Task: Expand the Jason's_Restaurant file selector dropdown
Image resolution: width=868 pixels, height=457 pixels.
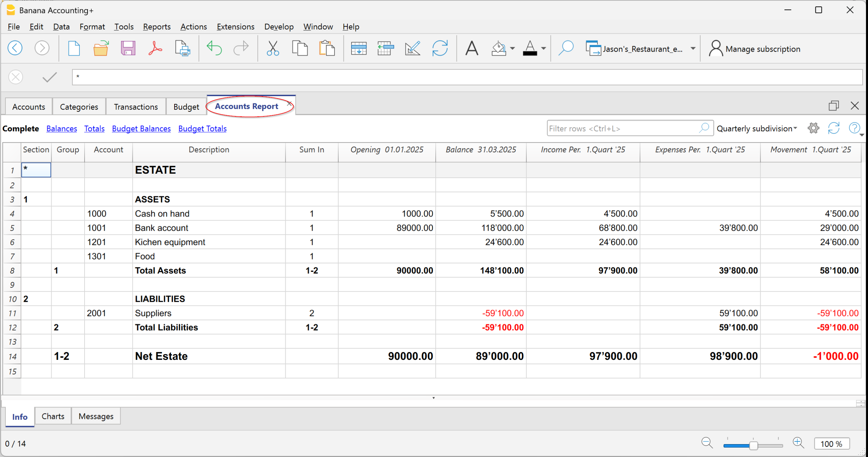Action: click(x=693, y=49)
